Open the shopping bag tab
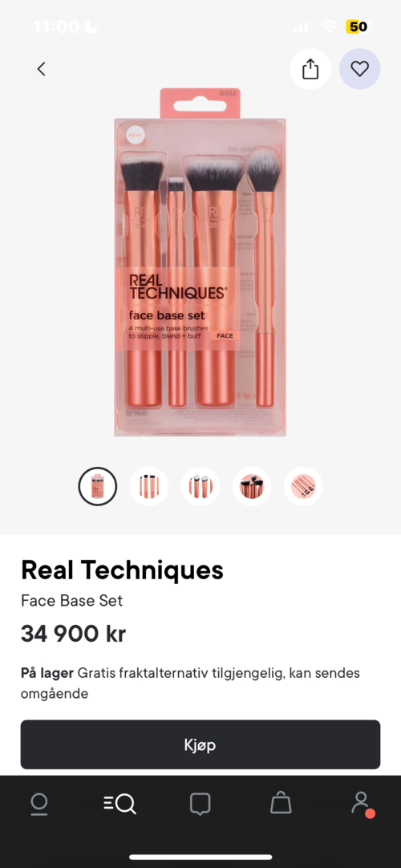 (x=281, y=803)
